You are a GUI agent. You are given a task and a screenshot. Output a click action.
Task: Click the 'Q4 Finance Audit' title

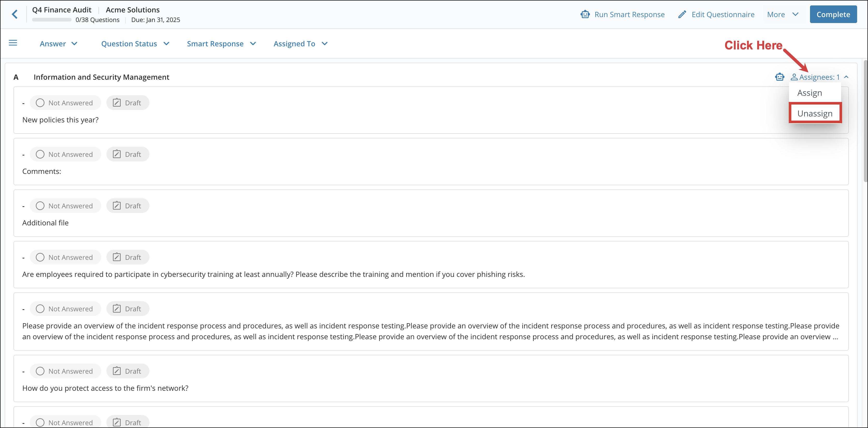tap(62, 10)
